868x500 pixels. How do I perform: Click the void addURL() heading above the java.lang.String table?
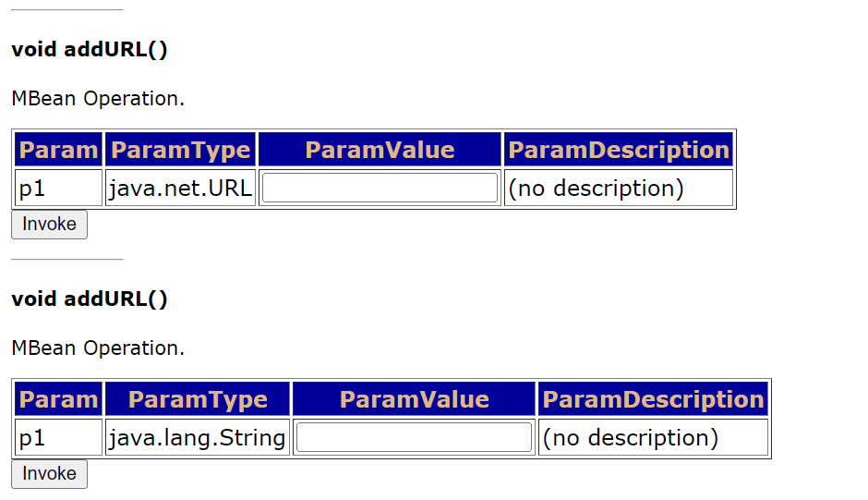[90, 299]
